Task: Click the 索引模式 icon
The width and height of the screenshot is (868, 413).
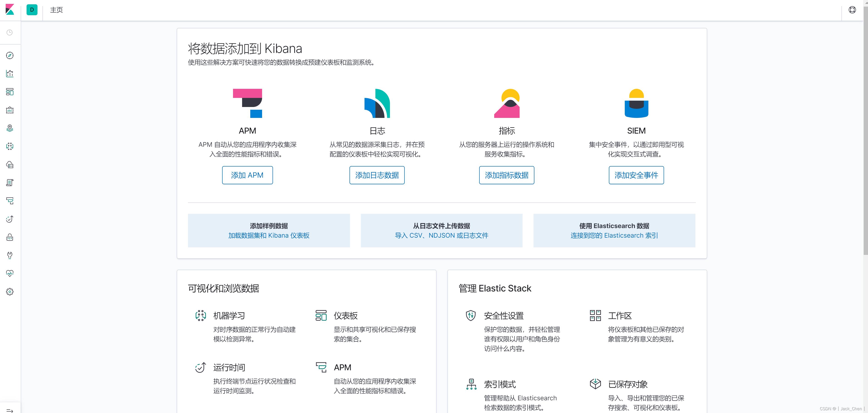Action: 471,384
